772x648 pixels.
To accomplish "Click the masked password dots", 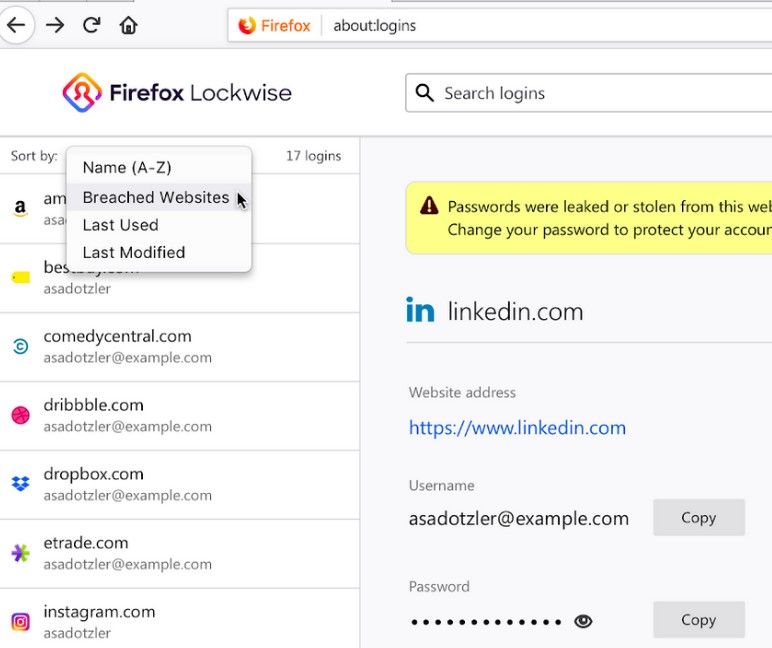I will 486,622.
